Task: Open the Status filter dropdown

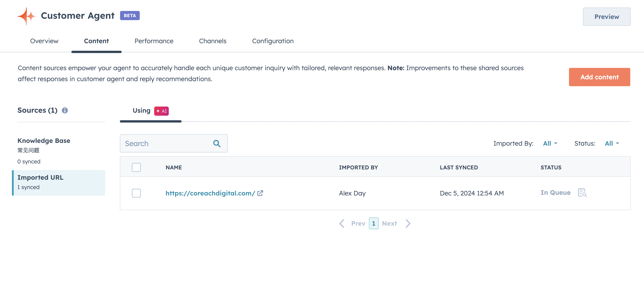Action: pos(612,144)
